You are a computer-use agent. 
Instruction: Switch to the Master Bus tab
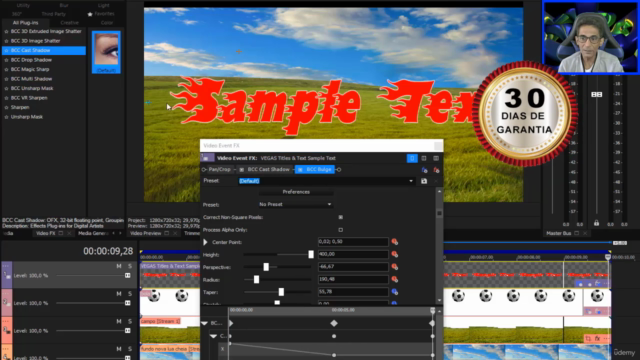[558, 233]
